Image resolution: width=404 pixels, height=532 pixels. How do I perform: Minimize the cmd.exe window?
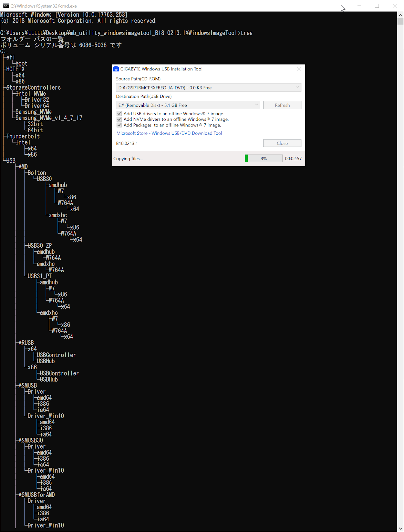tap(359, 6)
